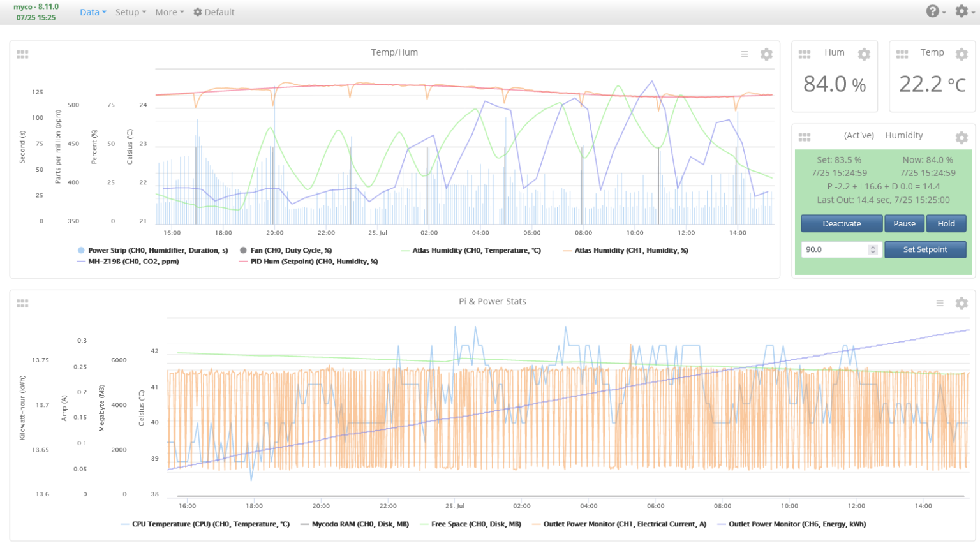Viewport: 980px width, 548px height.
Task: Toggle Outlet Power Monitor Energy kWh legend entry
Action: pyautogui.click(x=797, y=524)
